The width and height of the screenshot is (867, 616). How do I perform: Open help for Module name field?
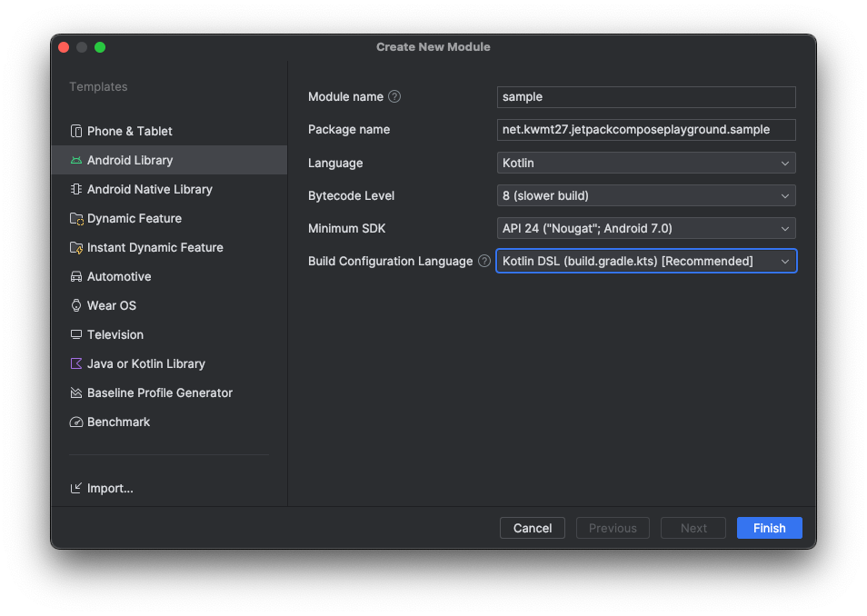coord(394,97)
